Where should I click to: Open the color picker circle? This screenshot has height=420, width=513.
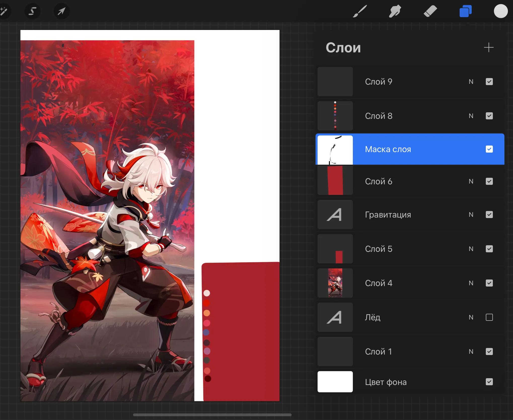pos(501,11)
